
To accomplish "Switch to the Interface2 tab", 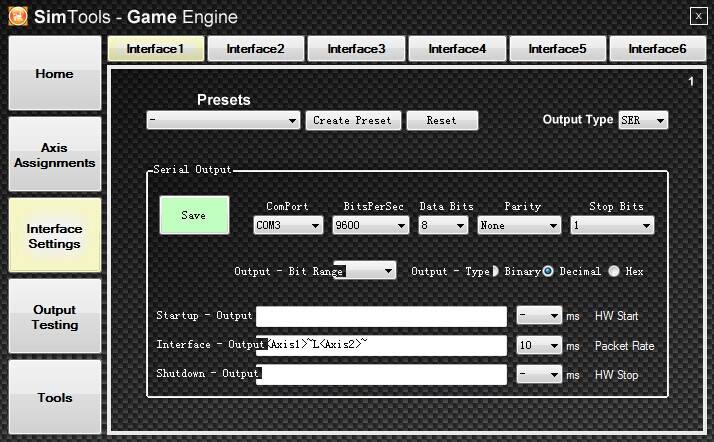I will pos(255,49).
